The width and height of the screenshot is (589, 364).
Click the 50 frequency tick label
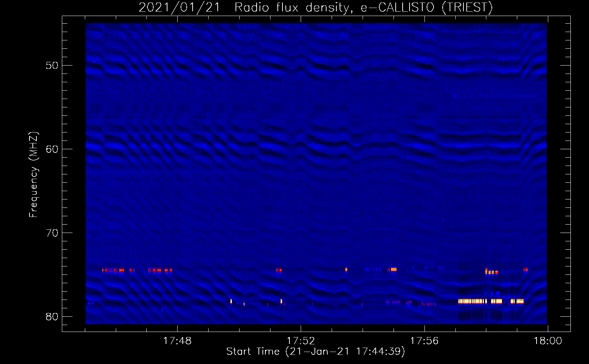click(x=52, y=66)
